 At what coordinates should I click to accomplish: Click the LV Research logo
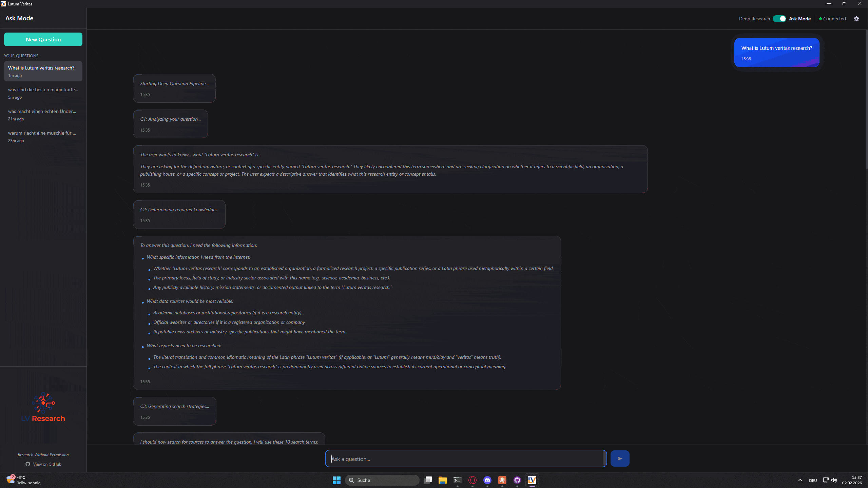(x=43, y=407)
